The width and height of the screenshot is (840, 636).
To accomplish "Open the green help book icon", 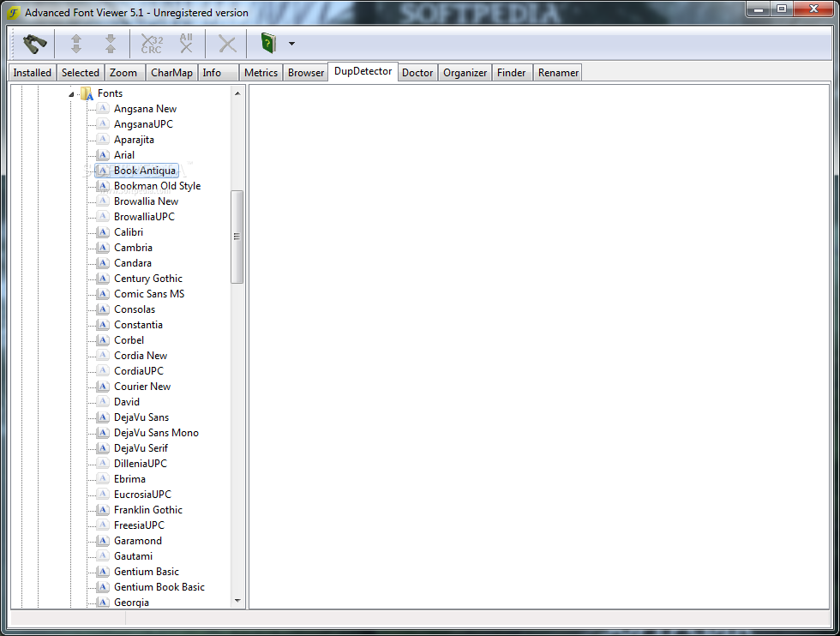I will (x=268, y=44).
